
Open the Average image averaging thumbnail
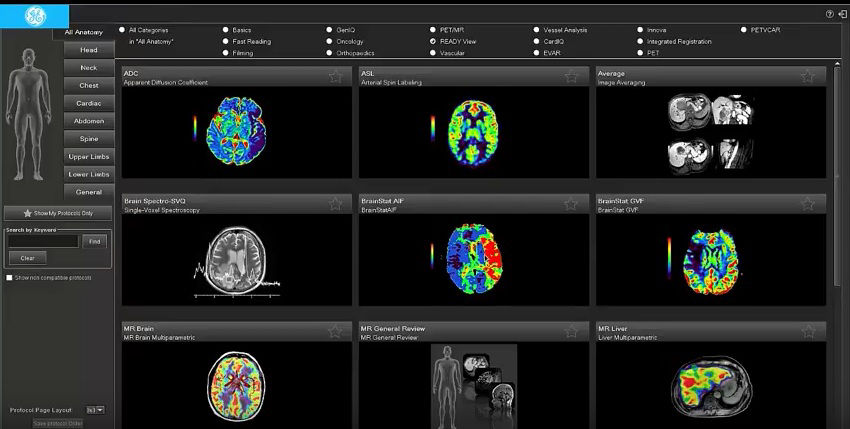[711, 132]
